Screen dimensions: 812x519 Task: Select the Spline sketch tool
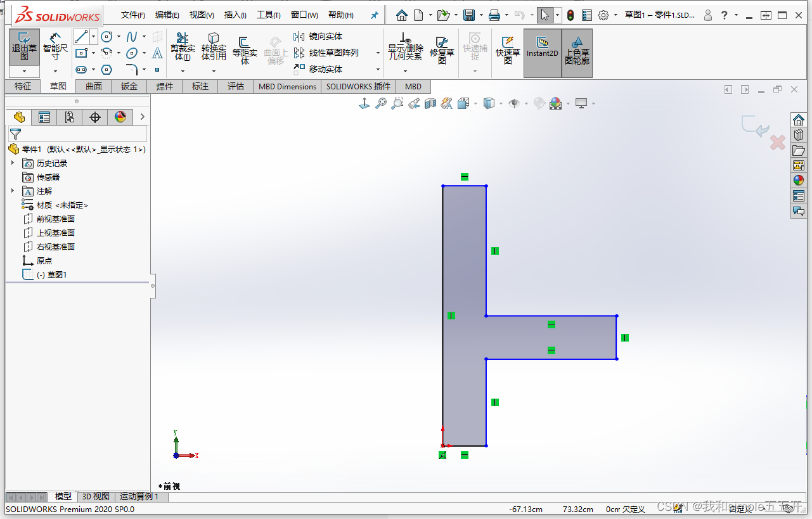pos(132,37)
